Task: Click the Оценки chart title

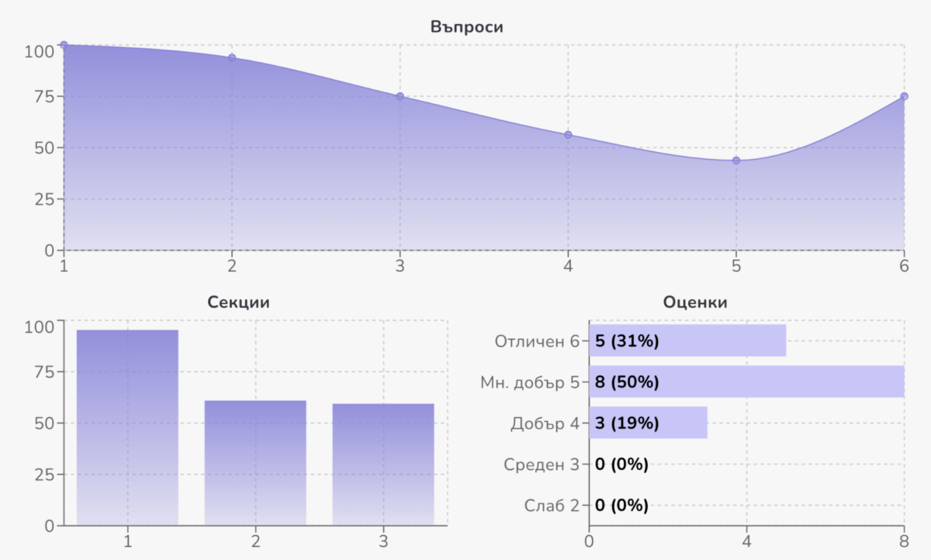Action: pos(695,302)
